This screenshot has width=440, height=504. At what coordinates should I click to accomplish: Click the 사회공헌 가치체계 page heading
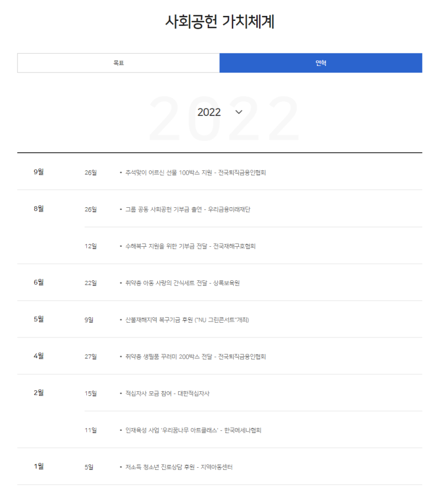click(220, 21)
